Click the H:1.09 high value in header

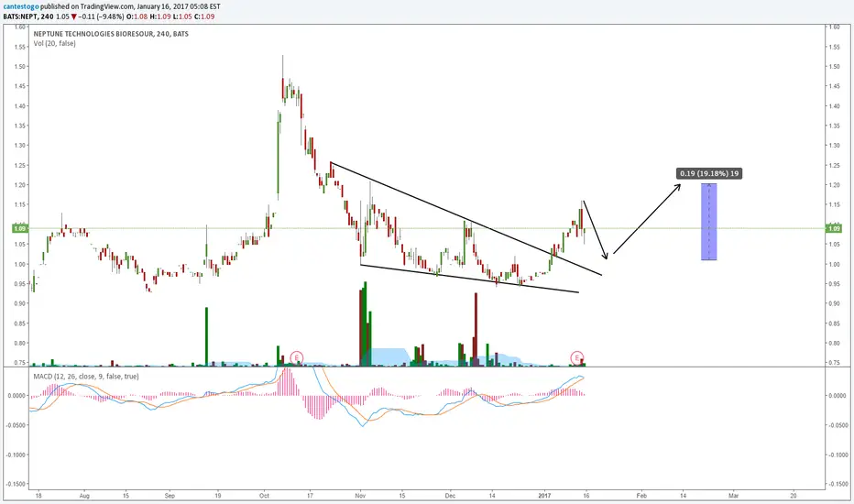pyautogui.click(x=160, y=16)
